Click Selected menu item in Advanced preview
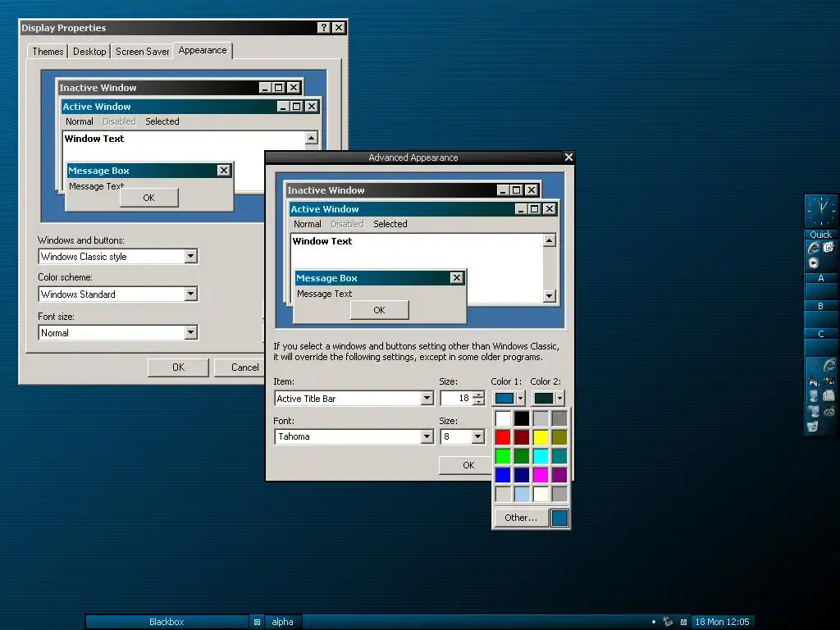 (390, 224)
